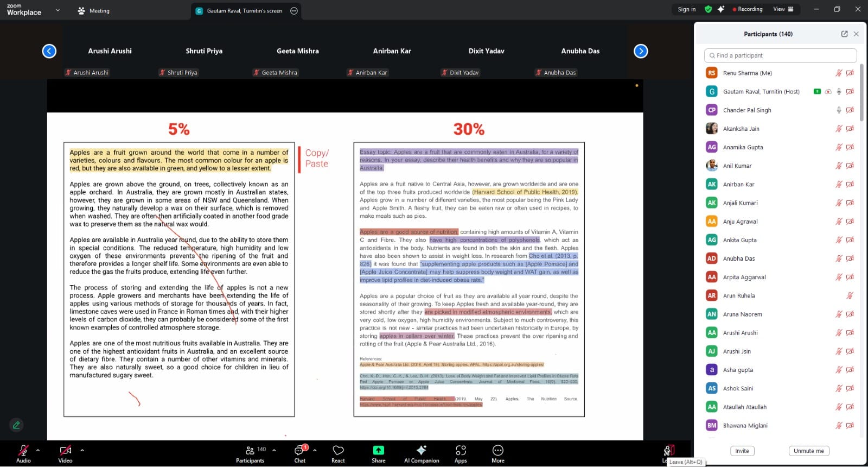Viewport: 868px width, 467px height.
Task: Open the Zoom Workplace dropdown chevron
Action: [58, 10]
